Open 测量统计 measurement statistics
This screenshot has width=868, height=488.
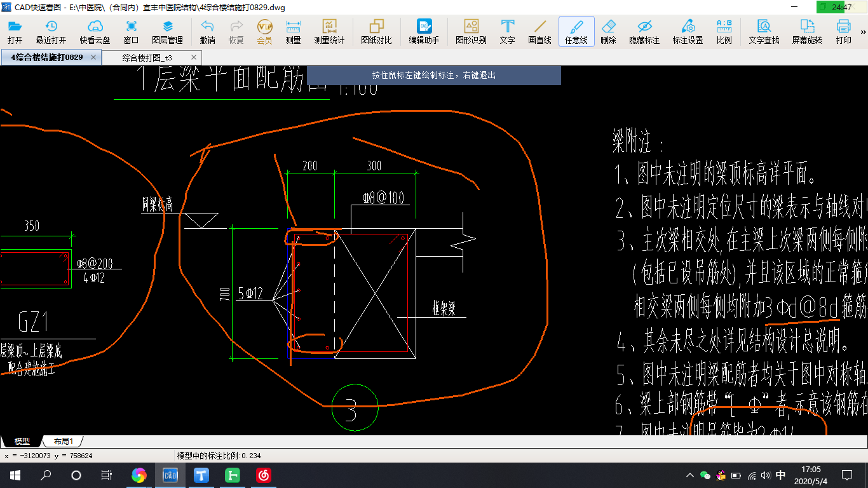click(329, 31)
